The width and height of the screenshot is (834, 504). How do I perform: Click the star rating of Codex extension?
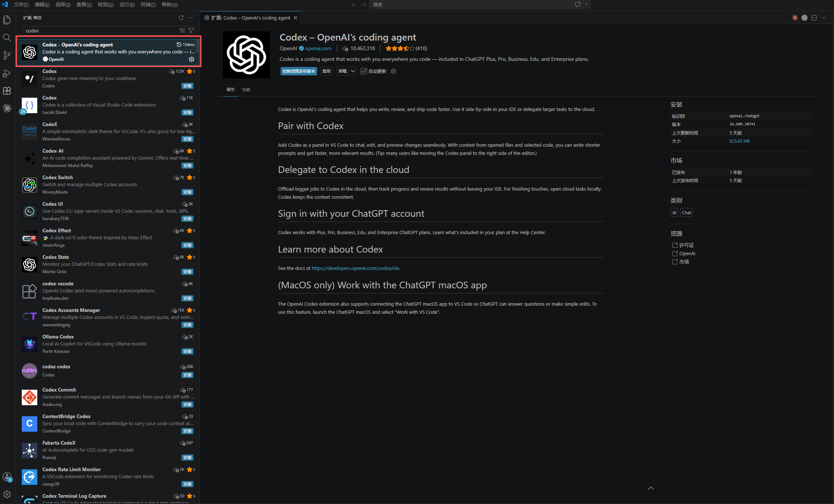click(406, 48)
